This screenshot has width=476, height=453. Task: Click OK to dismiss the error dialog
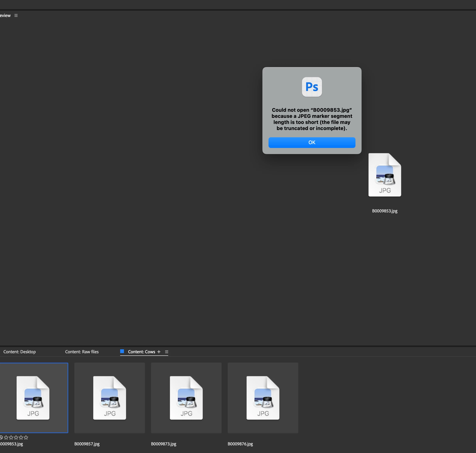(x=312, y=142)
